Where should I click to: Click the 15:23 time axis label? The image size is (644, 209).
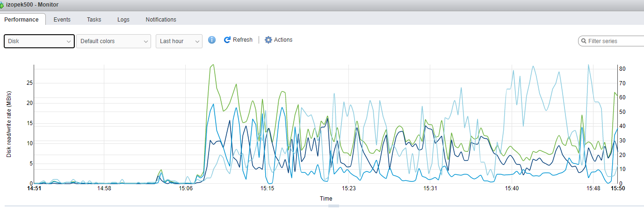coord(349,188)
